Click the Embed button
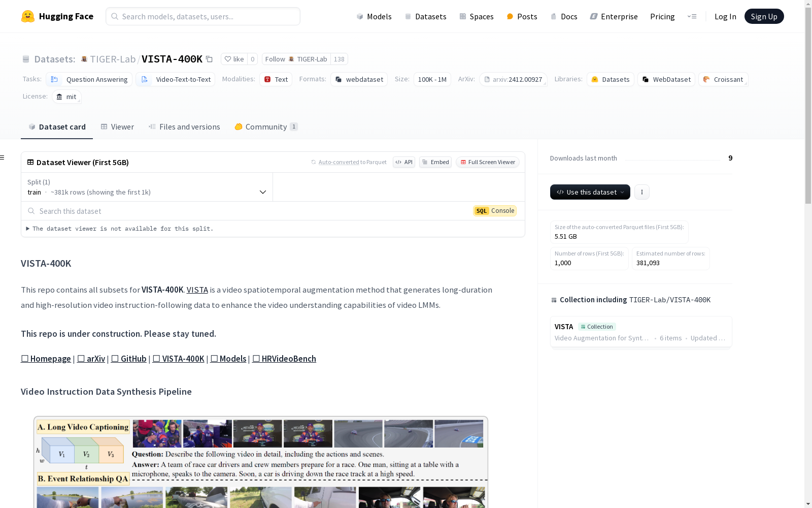Screen dimensions: 812x508 (435, 162)
